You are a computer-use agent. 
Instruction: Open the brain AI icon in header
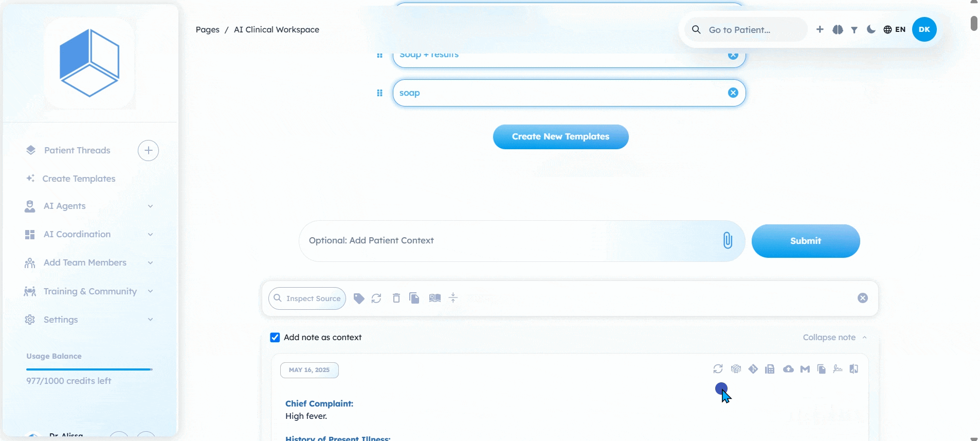point(838,30)
